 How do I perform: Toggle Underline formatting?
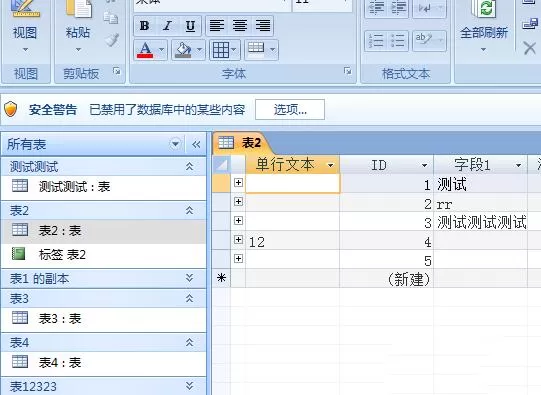pyautogui.click(x=190, y=26)
